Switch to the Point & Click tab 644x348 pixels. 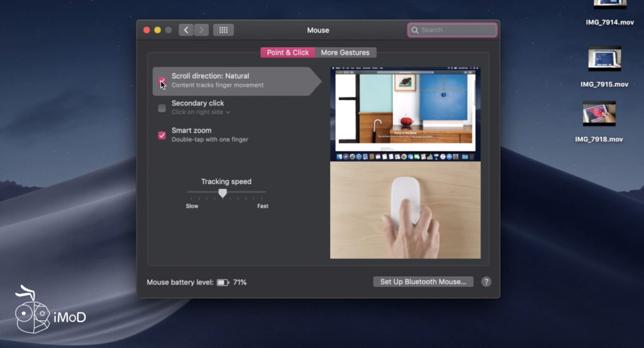pyautogui.click(x=287, y=53)
